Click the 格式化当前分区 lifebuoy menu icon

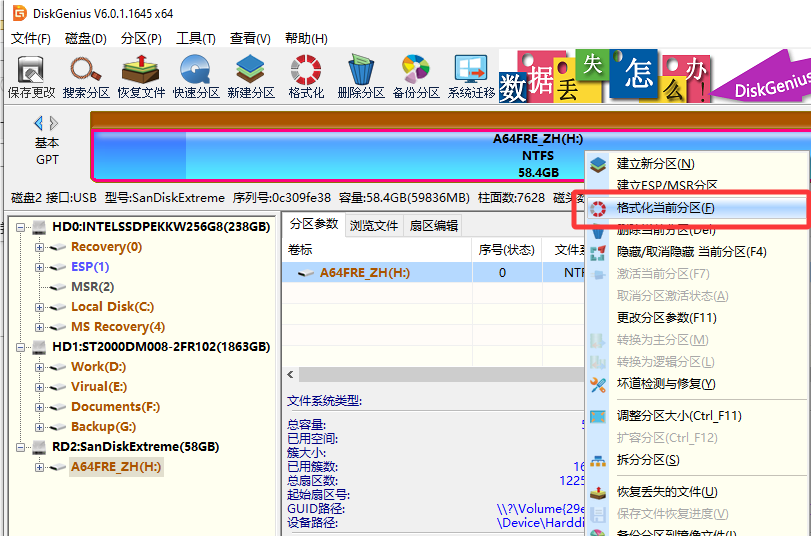[598, 209]
